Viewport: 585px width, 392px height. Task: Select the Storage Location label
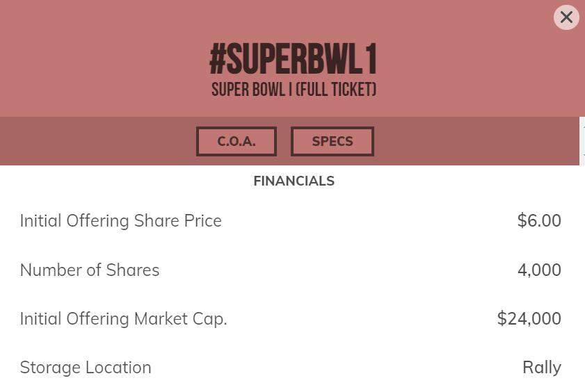tap(85, 368)
